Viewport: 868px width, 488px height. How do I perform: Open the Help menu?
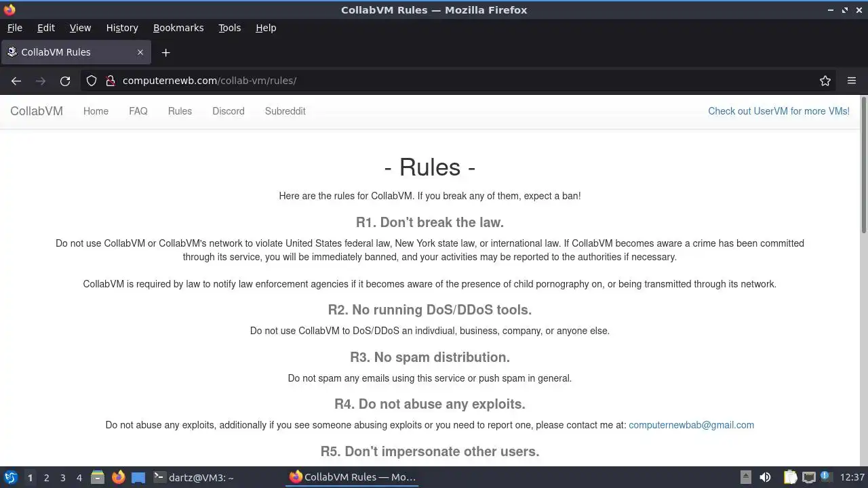266,28
